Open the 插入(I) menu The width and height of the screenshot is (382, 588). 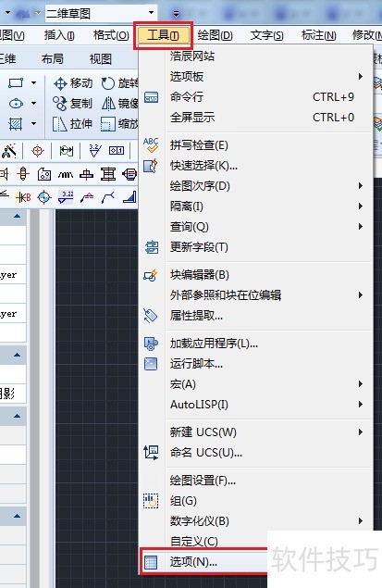[x=59, y=35]
